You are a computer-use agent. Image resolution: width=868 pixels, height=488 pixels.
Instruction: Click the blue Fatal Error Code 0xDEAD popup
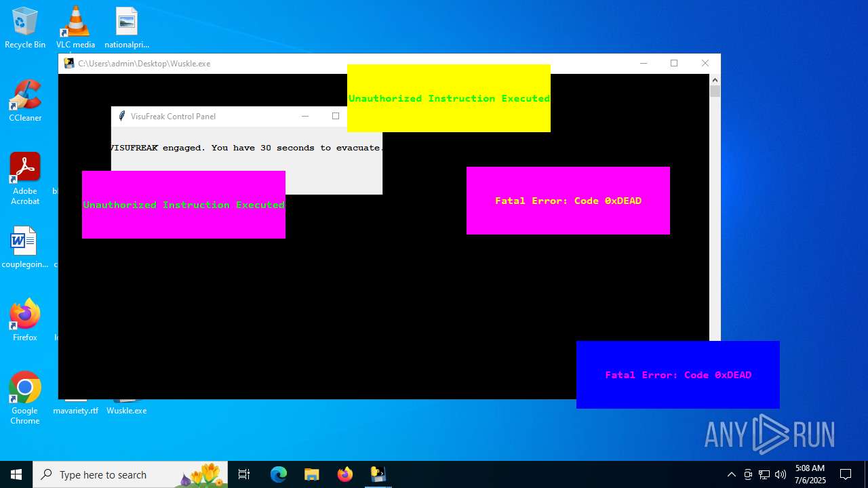(x=678, y=375)
